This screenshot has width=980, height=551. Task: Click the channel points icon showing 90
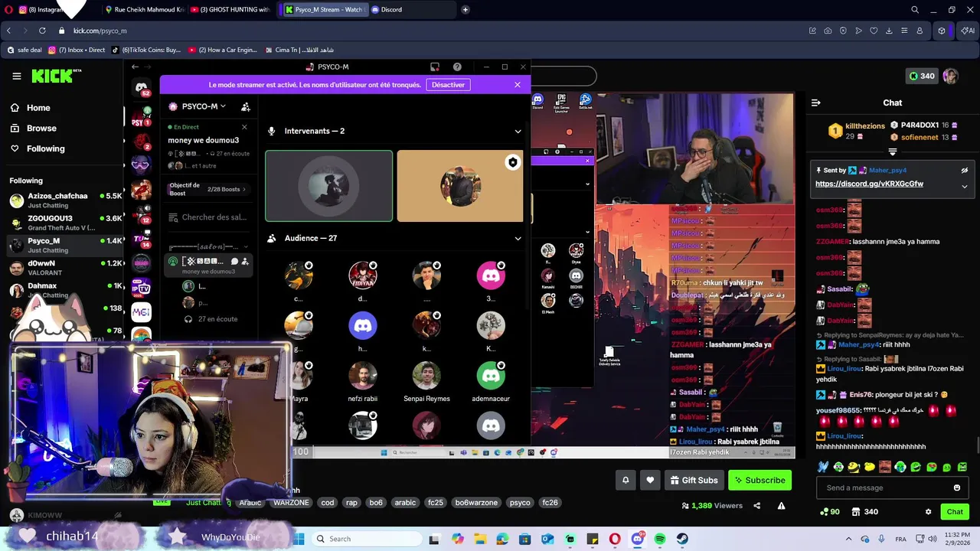[830, 511]
